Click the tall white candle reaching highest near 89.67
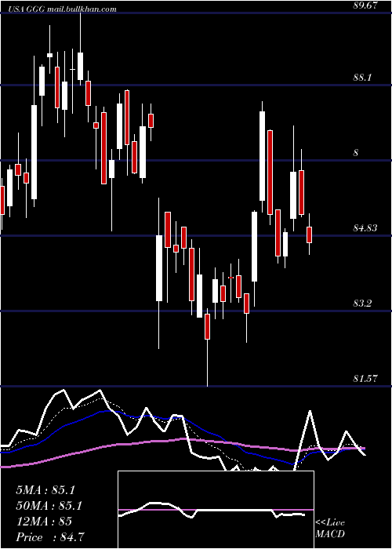Image resolution: width=392 pixels, height=549 pixels. [x=80, y=66]
